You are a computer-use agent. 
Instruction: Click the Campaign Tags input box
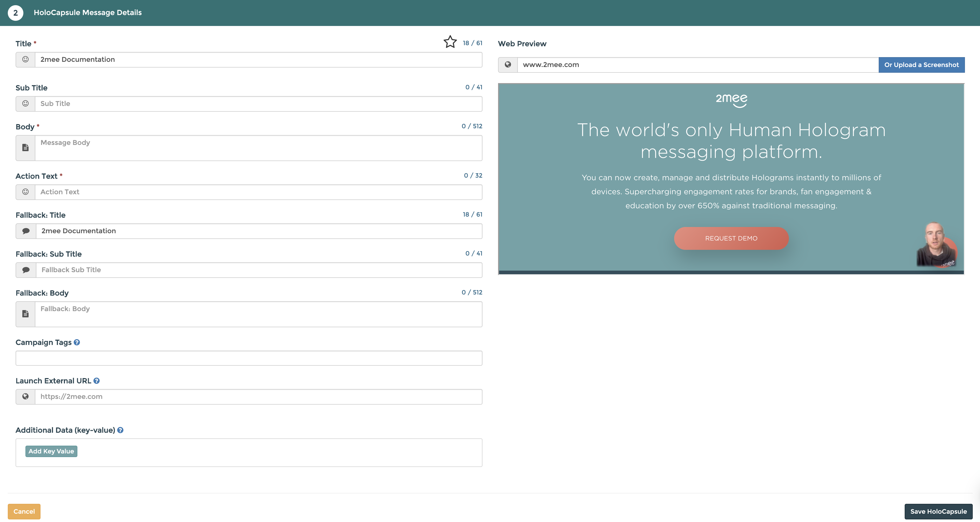coord(249,358)
